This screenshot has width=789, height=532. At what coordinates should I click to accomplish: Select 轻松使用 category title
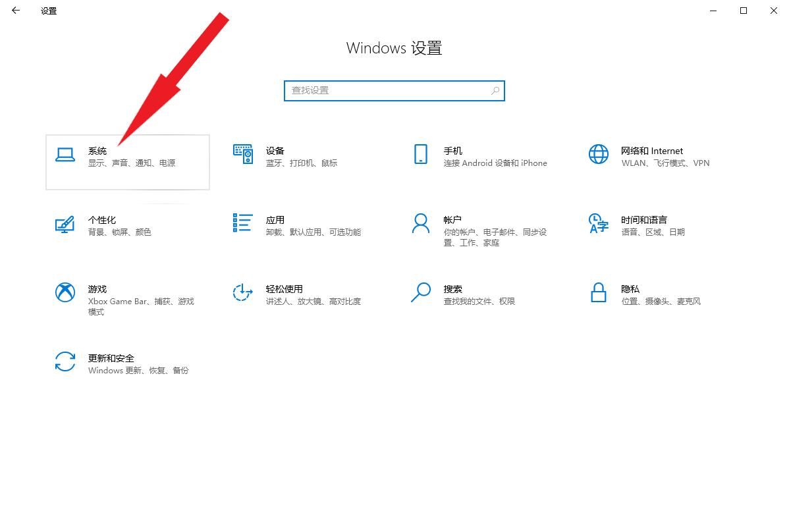coord(285,289)
